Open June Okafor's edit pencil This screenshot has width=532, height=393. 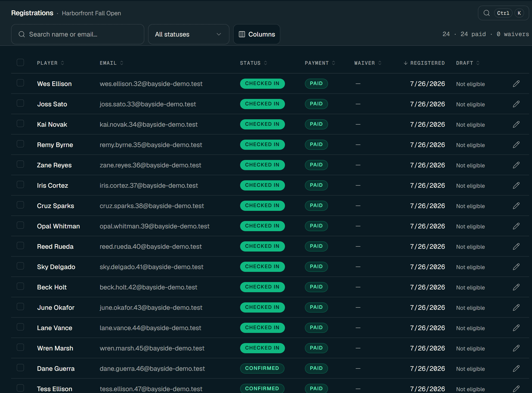[516, 307]
